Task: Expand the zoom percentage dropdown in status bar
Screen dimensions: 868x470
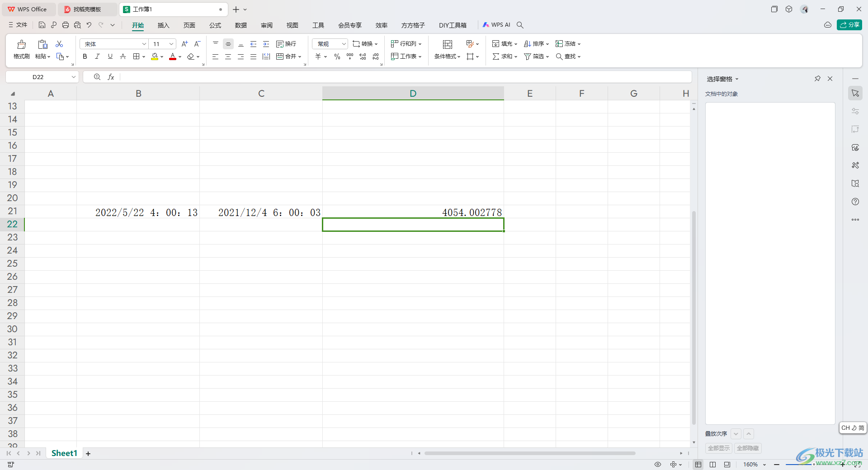Action: point(764,465)
